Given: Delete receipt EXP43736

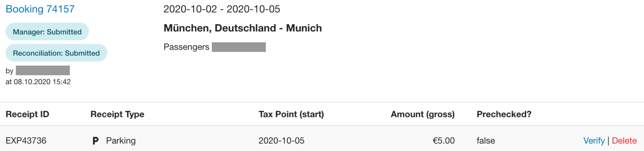Looking at the screenshot, I should (624, 141).
